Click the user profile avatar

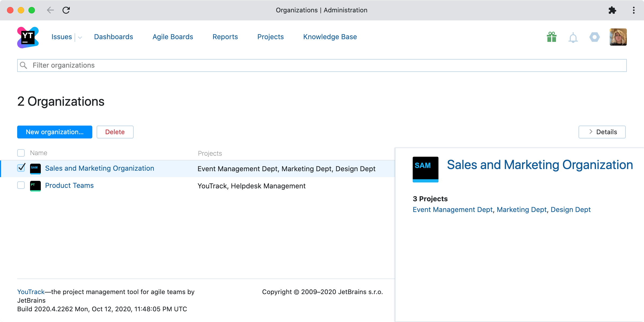[618, 37]
